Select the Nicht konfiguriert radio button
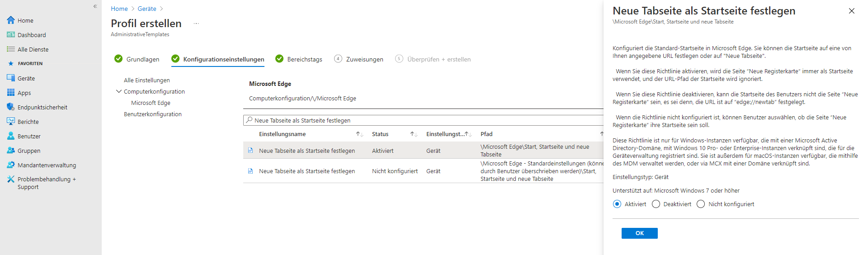 coord(701,204)
